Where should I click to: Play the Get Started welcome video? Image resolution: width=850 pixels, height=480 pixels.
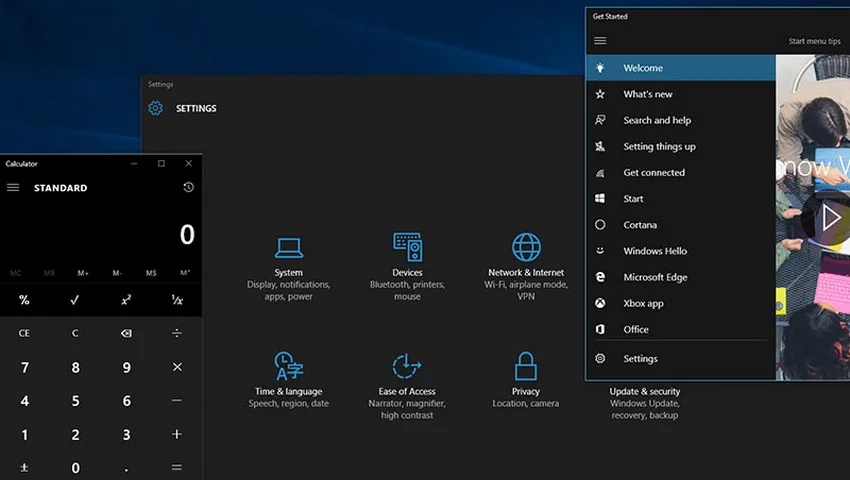click(x=829, y=218)
